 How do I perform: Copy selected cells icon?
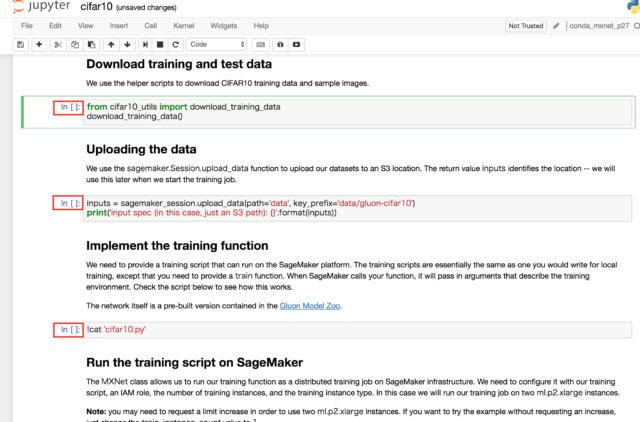(x=75, y=44)
